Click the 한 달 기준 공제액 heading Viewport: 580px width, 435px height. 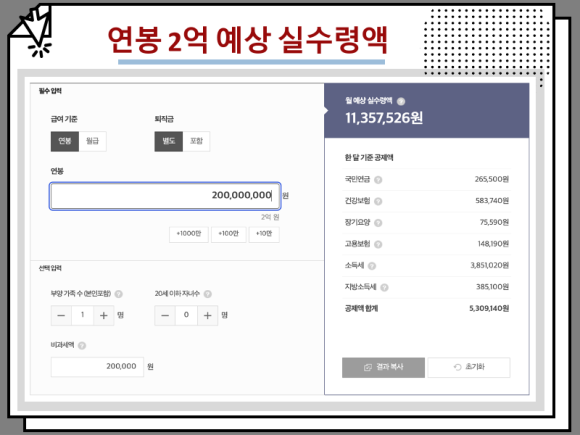coord(369,158)
